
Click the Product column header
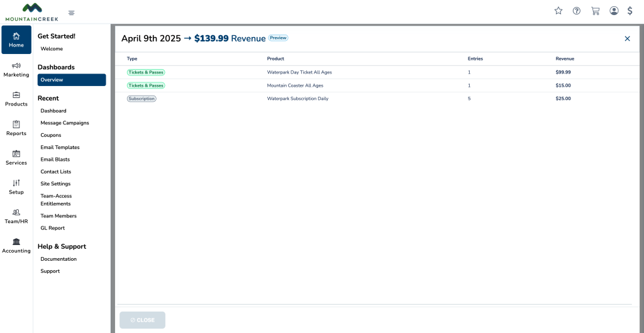coord(275,58)
